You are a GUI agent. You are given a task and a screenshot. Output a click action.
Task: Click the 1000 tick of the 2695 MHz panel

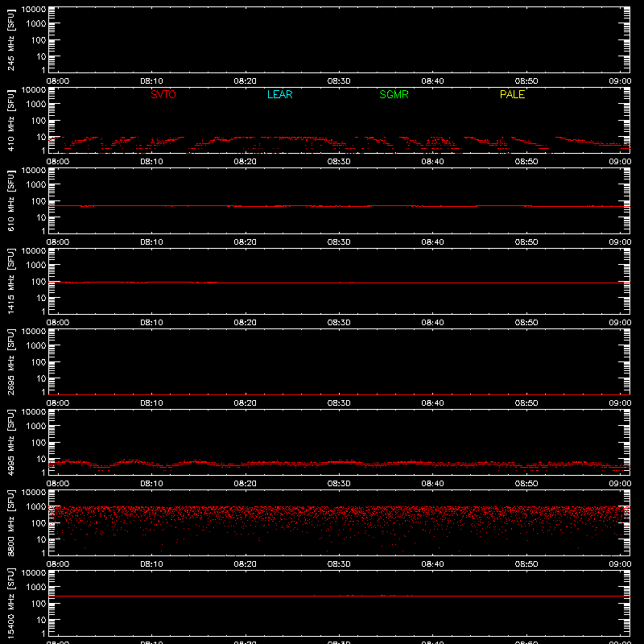(x=36, y=346)
